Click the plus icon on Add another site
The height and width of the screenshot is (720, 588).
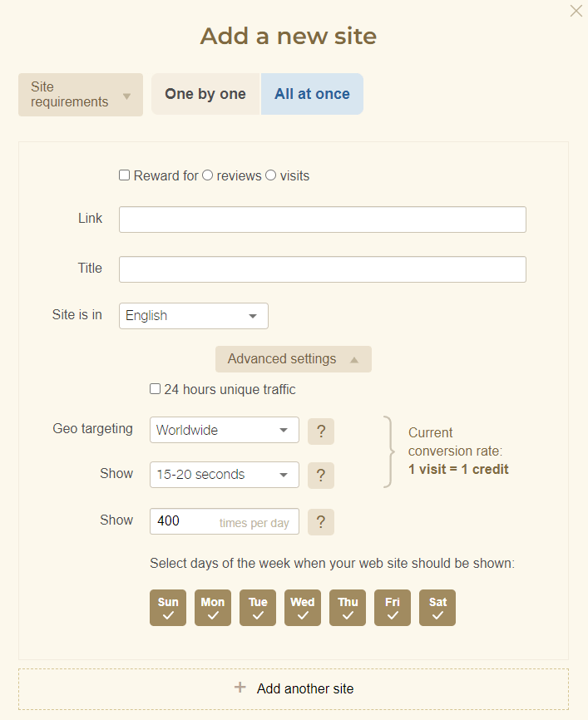click(x=240, y=688)
